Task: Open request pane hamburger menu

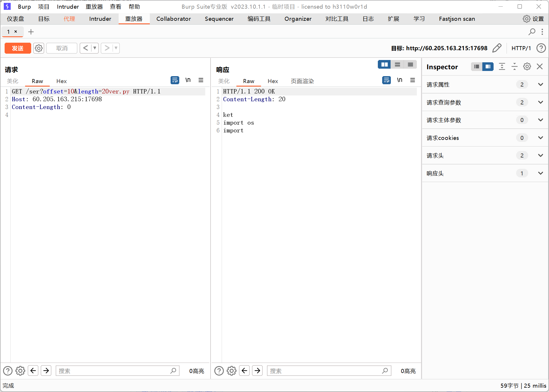Action: click(201, 80)
